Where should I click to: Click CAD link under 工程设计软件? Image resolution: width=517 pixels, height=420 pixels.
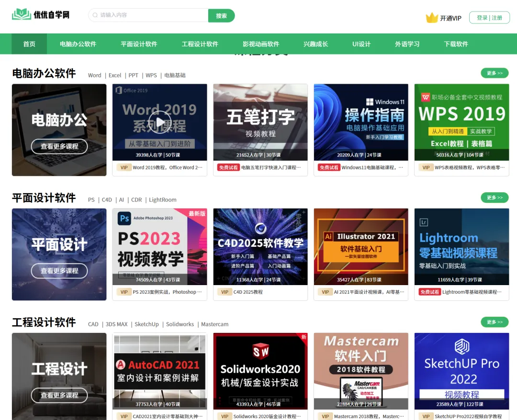(93, 324)
